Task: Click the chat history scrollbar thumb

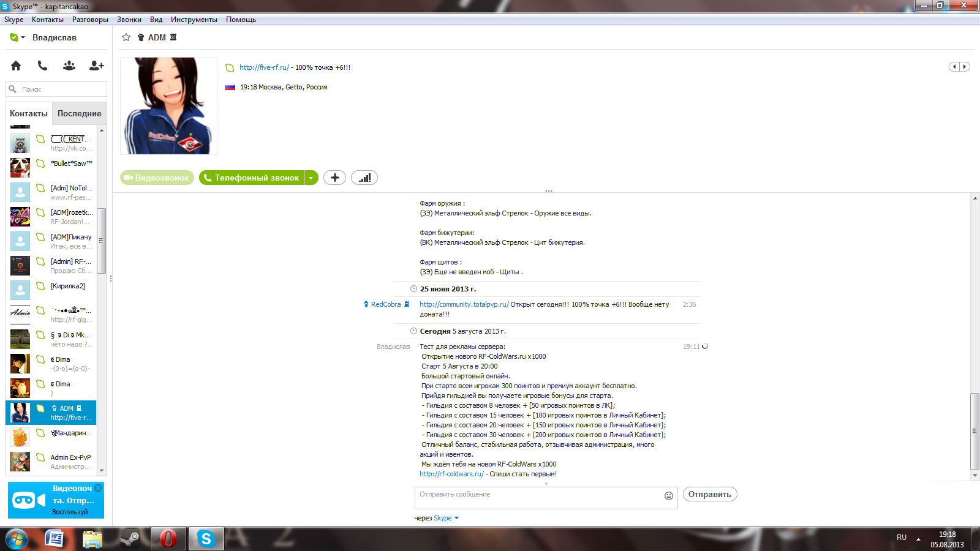Action: point(975,431)
